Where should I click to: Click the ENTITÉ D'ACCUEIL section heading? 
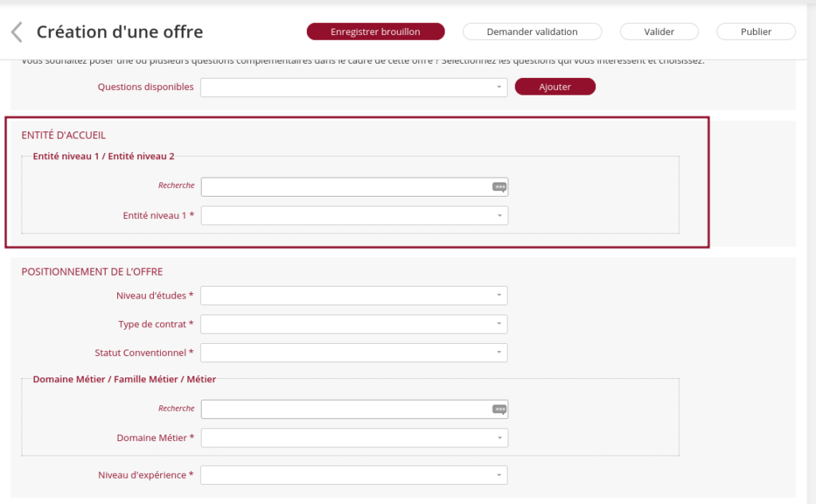pos(63,135)
